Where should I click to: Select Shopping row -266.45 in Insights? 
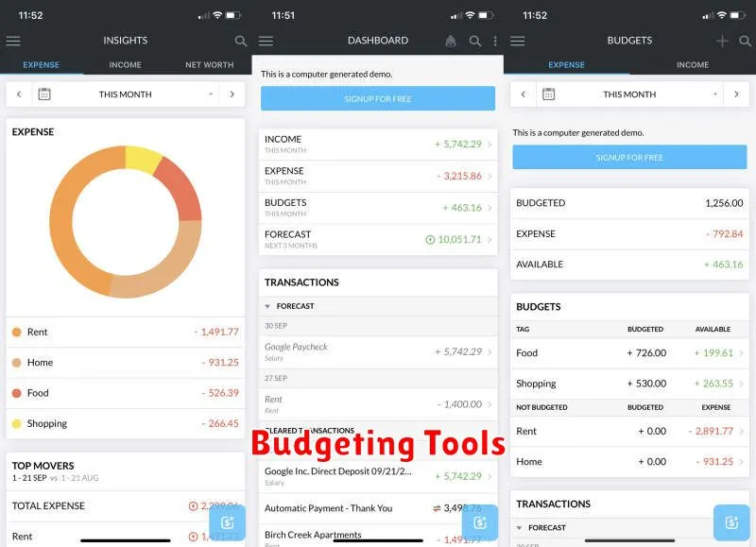(126, 423)
